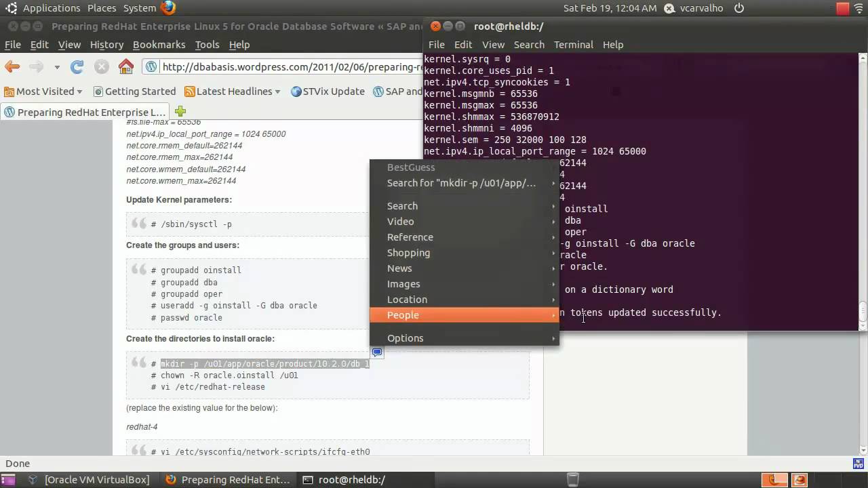The height and width of the screenshot is (488, 868).
Task: Click the Firefox URL address field
Action: click(292, 66)
